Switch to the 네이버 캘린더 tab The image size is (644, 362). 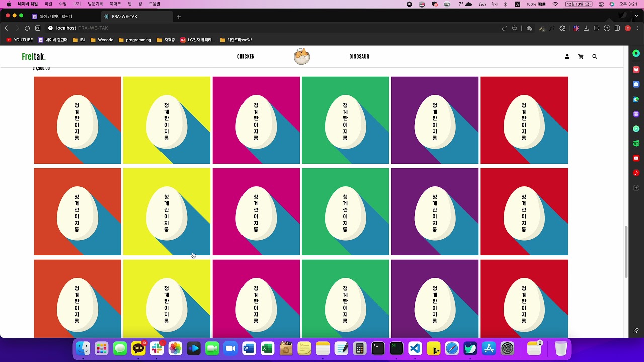click(x=55, y=17)
